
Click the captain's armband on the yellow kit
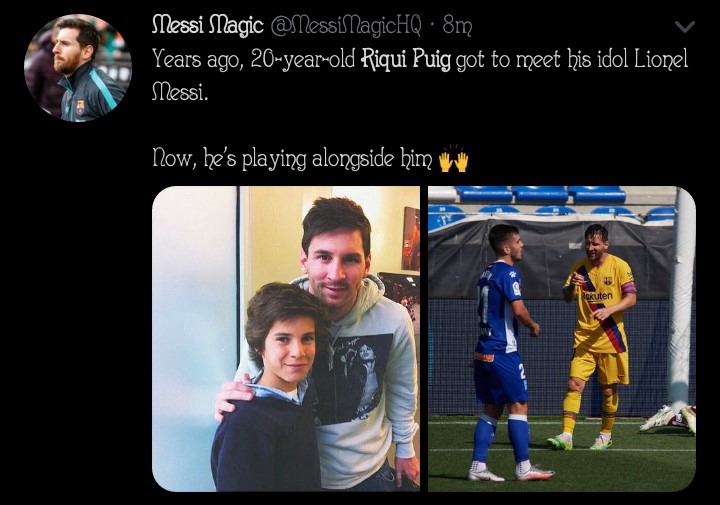point(629,289)
